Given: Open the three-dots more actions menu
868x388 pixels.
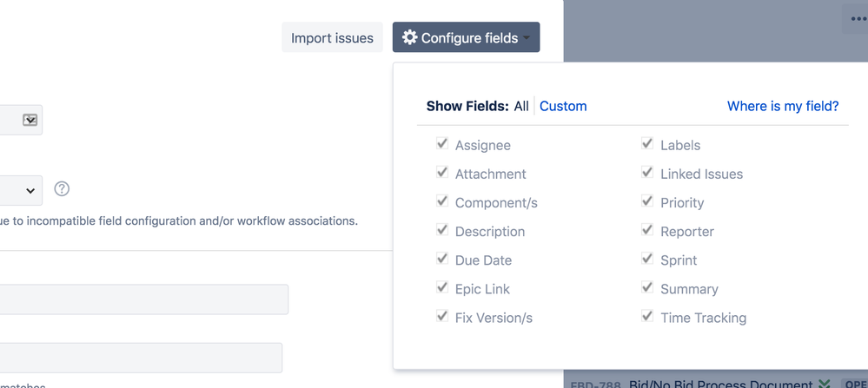Looking at the screenshot, I should (x=858, y=19).
